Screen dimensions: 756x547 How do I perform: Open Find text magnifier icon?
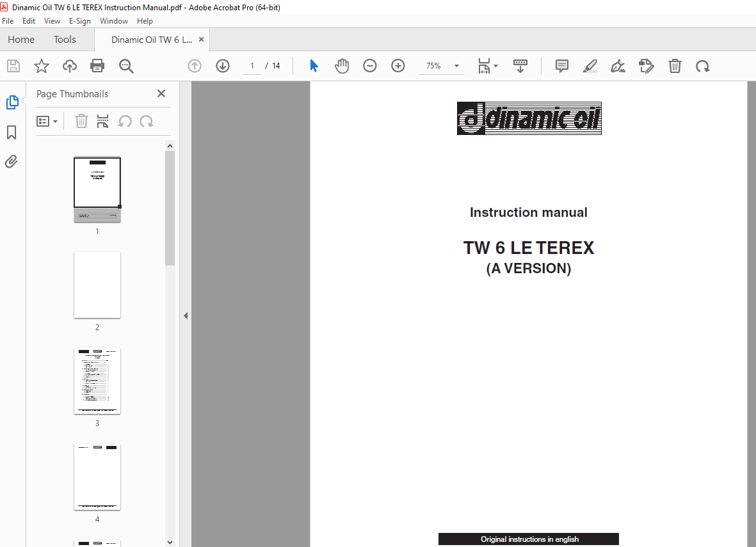pos(126,66)
